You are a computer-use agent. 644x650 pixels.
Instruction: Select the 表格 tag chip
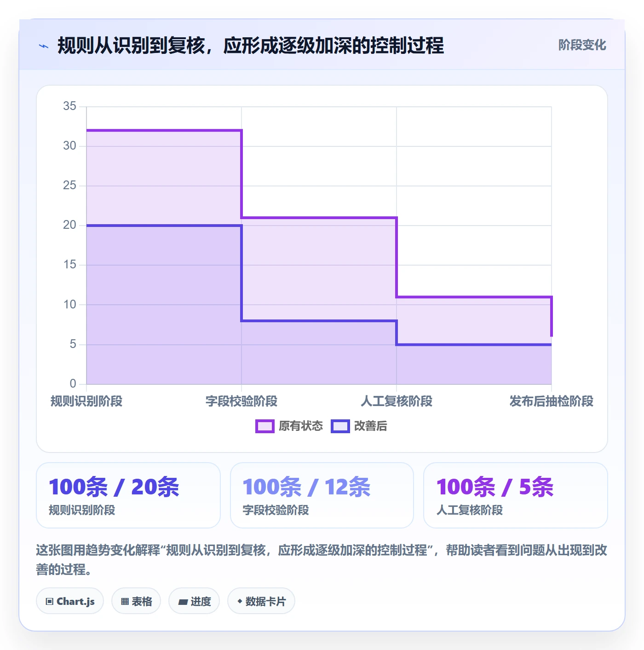tap(136, 601)
